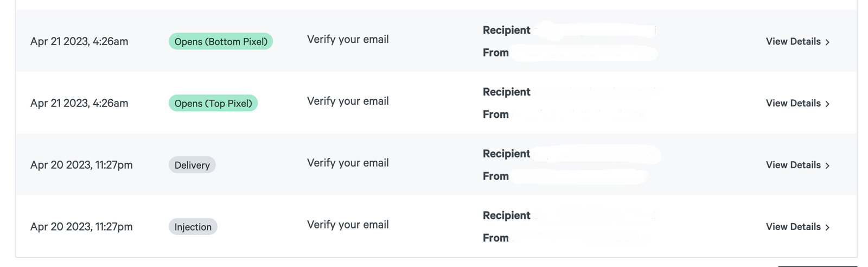Click Verify your email subject in Injection row
This screenshot has width=868, height=267.
tap(348, 225)
